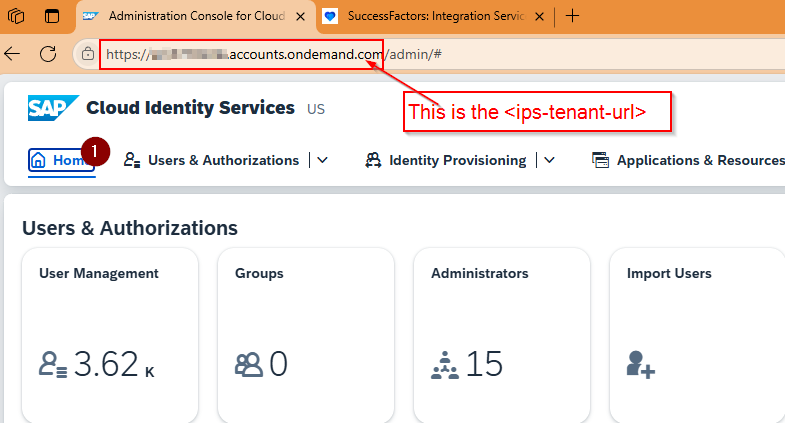This screenshot has width=785, height=423.
Task: Click the Import Users add-person icon
Action: coord(641,364)
